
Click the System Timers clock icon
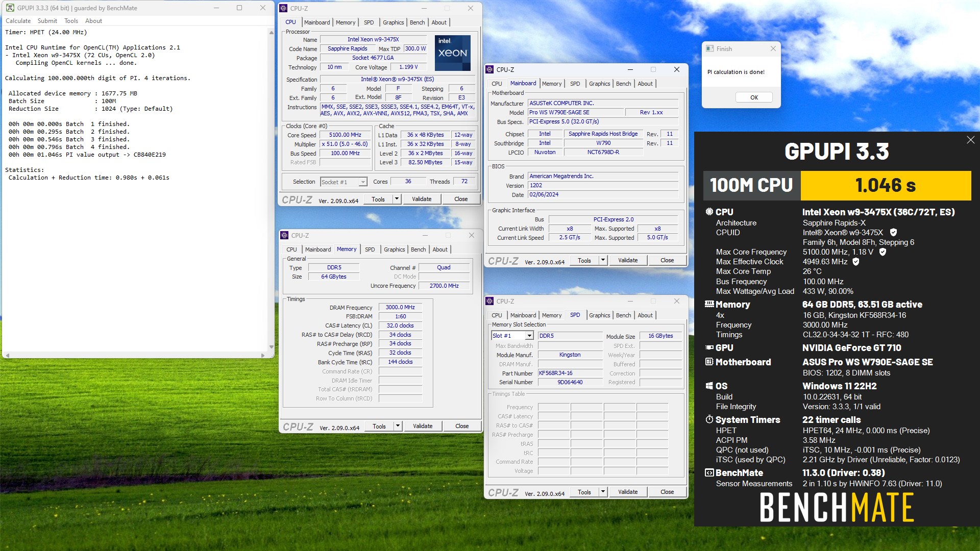coord(709,419)
